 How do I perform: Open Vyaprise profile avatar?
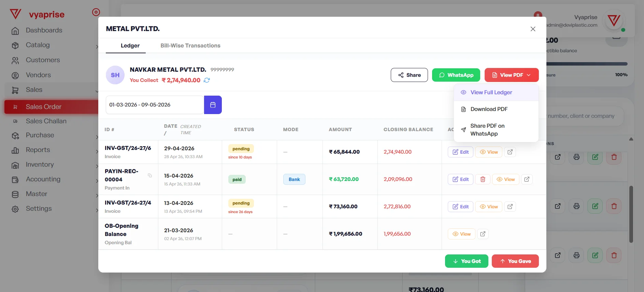614,21
